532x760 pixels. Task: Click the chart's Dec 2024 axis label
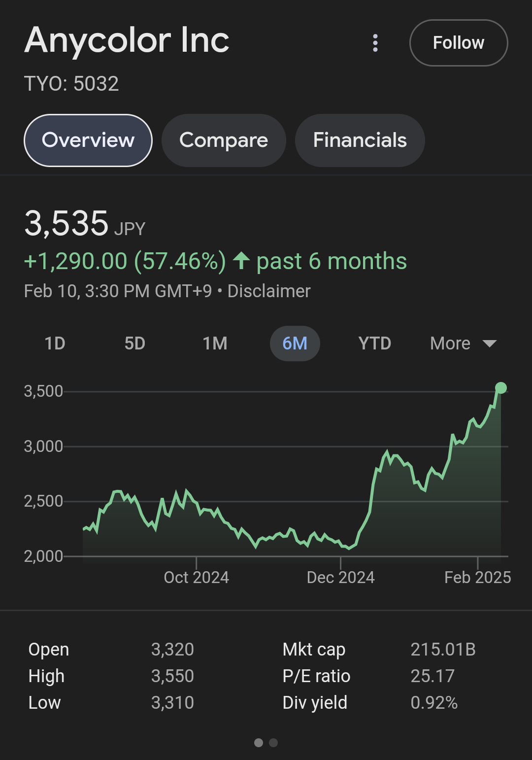(340, 577)
